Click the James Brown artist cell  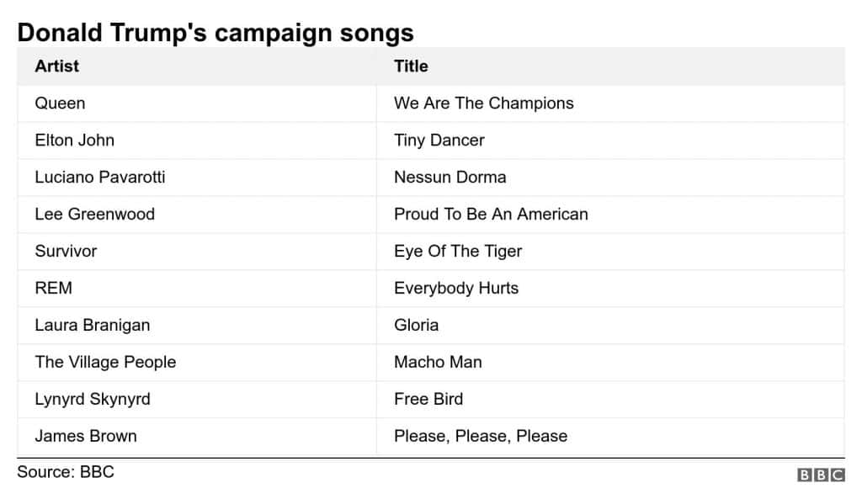point(85,437)
